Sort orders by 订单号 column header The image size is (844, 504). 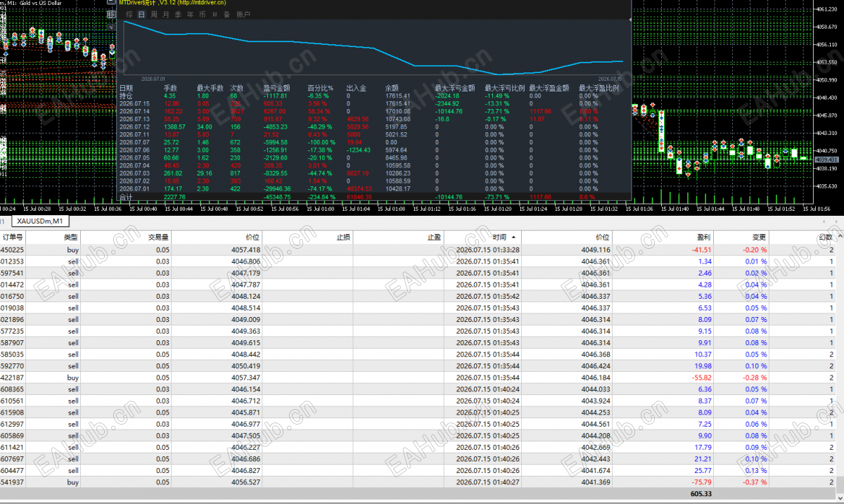[x=13, y=237]
